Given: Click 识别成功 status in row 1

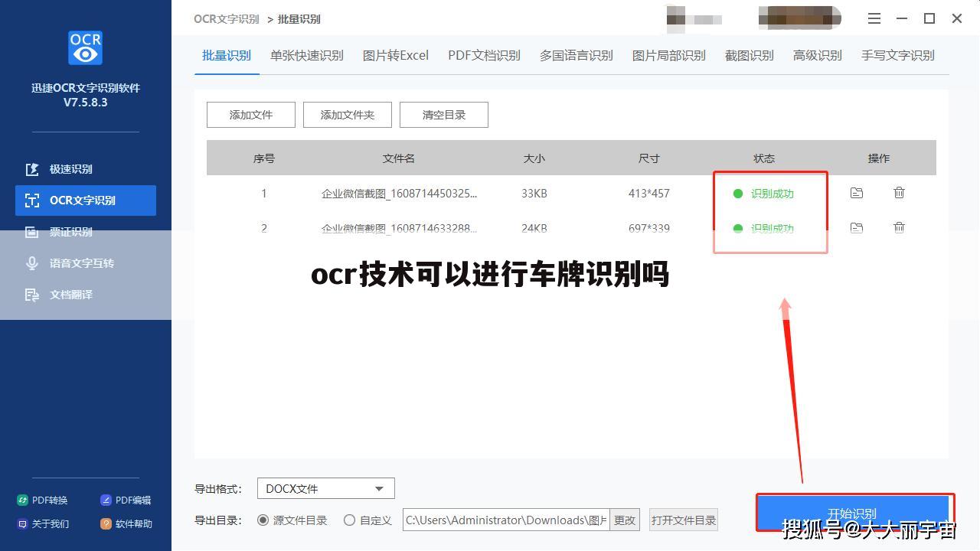Looking at the screenshot, I should pyautogui.click(x=773, y=194).
